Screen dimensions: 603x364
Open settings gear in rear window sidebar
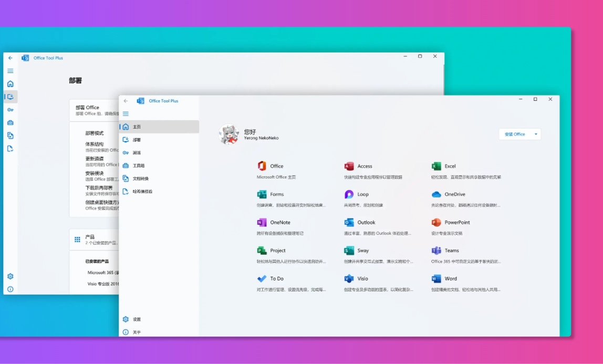[11, 276]
